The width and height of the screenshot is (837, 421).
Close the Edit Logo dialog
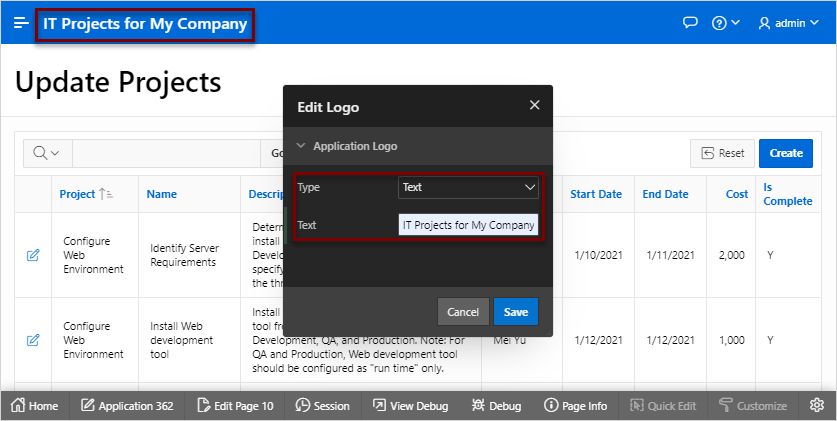pyautogui.click(x=534, y=105)
